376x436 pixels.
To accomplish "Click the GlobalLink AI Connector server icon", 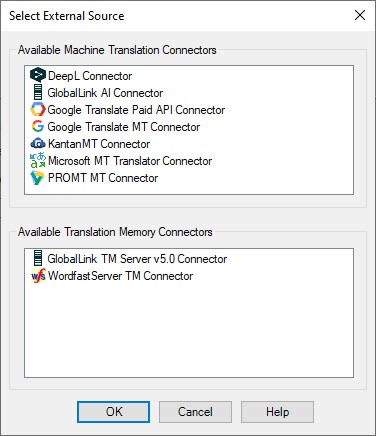I will click(x=38, y=92).
